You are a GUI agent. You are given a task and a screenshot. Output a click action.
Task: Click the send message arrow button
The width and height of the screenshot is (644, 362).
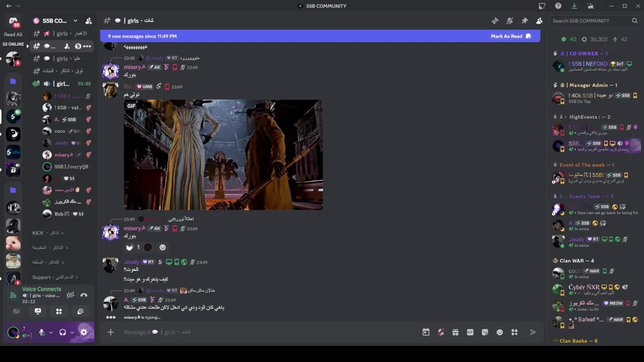(533, 332)
